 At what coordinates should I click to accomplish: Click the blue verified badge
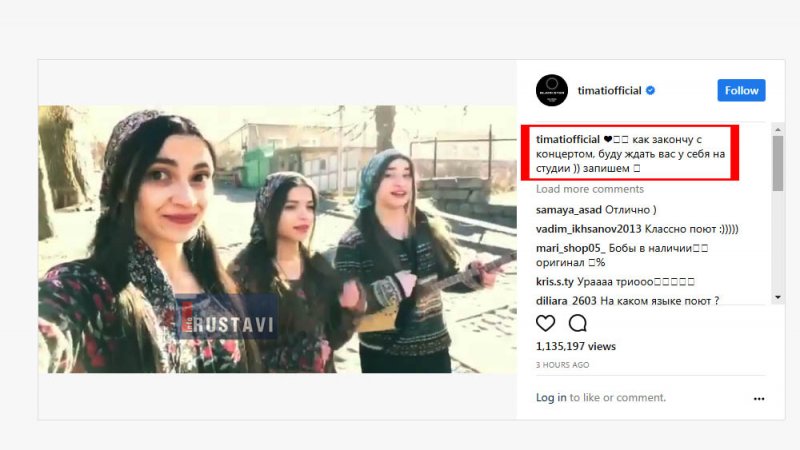(x=650, y=90)
